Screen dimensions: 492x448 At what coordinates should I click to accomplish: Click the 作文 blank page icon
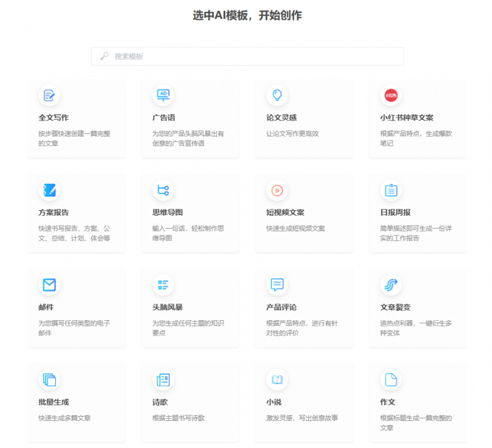pos(391,380)
